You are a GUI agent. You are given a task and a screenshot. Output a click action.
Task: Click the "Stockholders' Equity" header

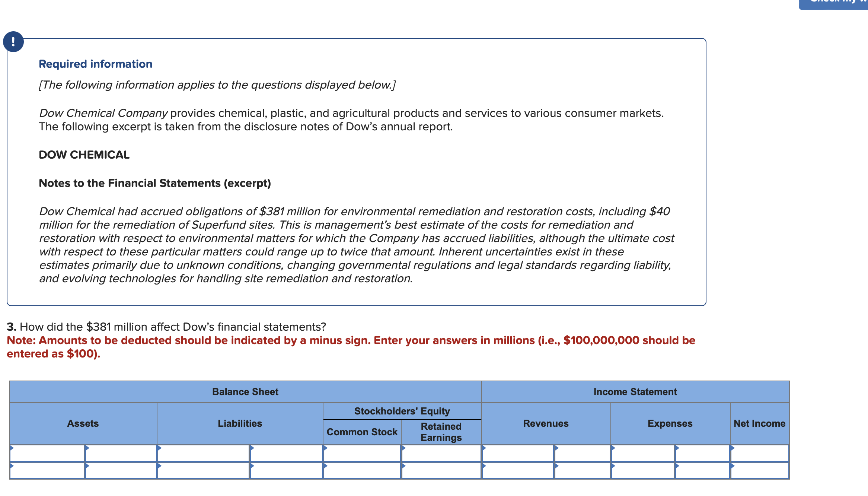(402, 411)
